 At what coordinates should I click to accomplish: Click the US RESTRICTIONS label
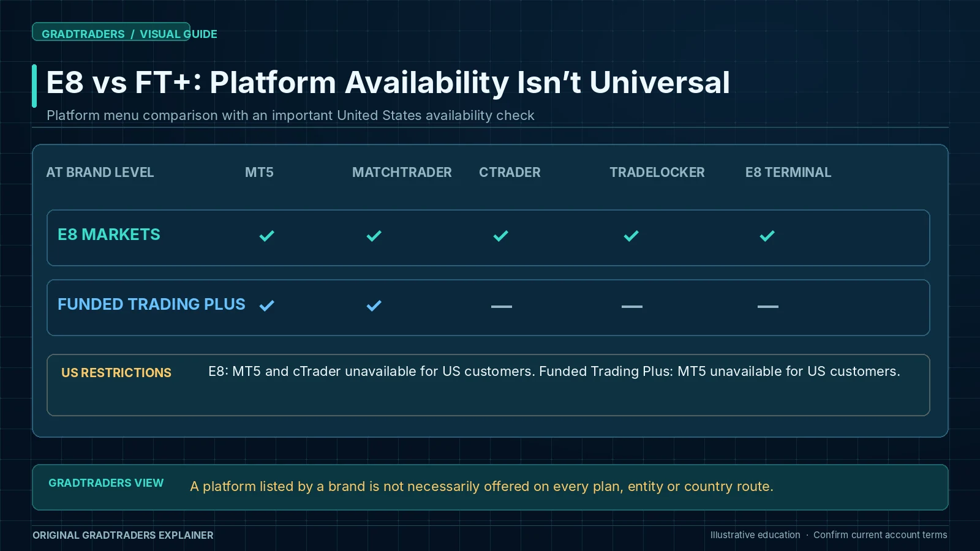[x=116, y=373]
